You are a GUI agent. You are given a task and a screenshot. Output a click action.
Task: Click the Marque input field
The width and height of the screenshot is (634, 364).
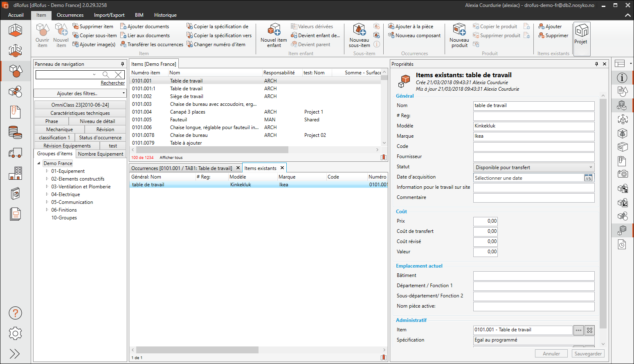533,136
